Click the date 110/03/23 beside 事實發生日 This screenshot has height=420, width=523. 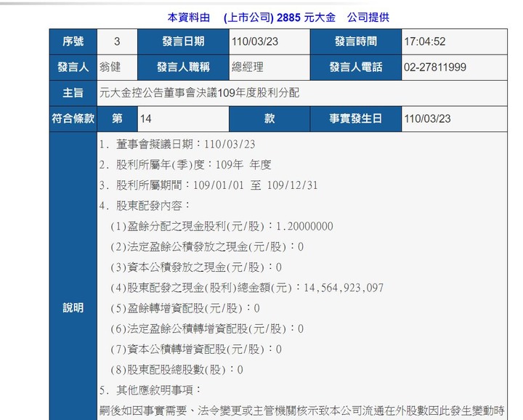coord(427,118)
